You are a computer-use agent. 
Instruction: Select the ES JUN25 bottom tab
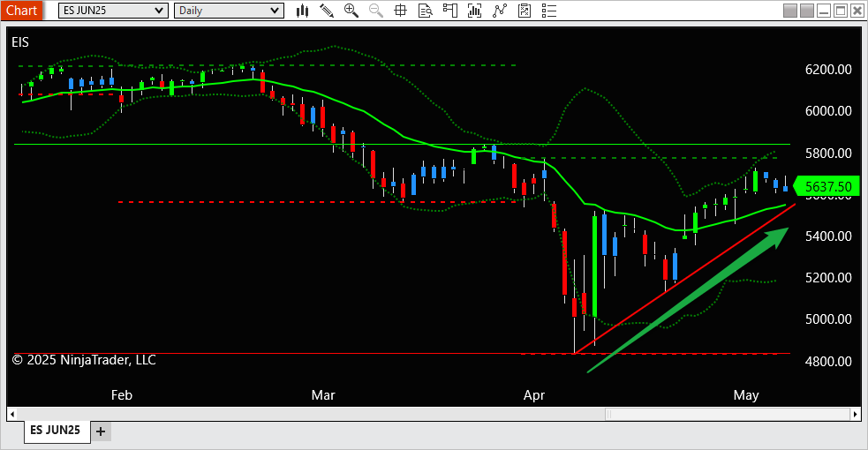point(56,431)
